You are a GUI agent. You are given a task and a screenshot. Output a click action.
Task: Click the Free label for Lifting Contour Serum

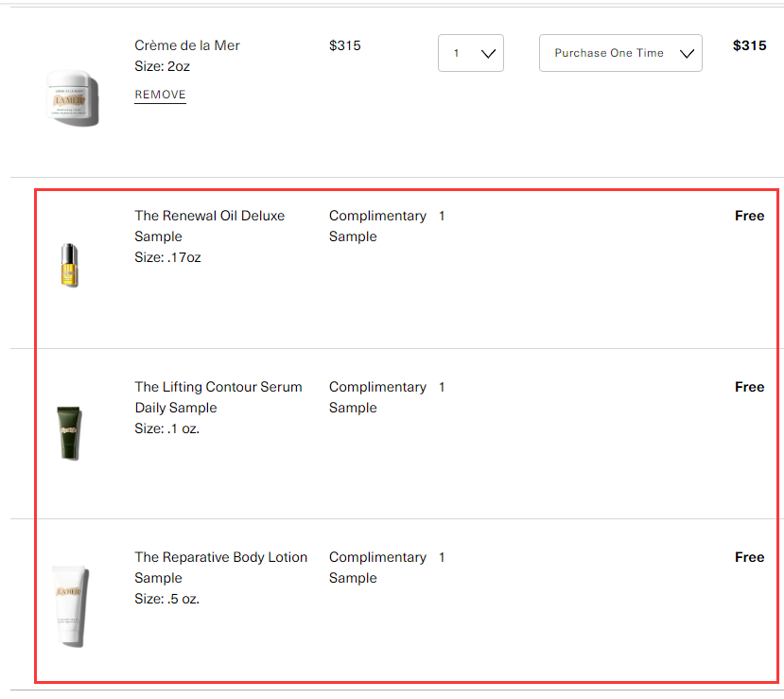[x=749, y=387]
